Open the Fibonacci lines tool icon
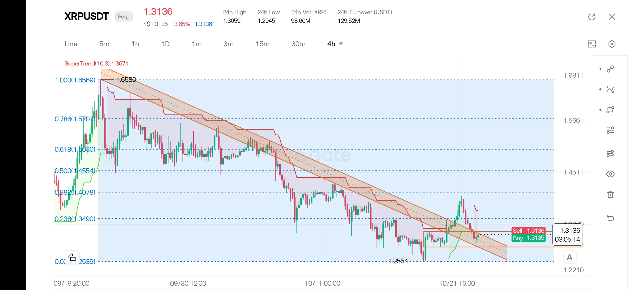644x290 pixels. 610,130
